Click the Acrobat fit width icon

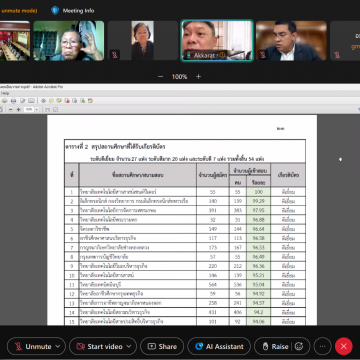(x=47, y=109)
